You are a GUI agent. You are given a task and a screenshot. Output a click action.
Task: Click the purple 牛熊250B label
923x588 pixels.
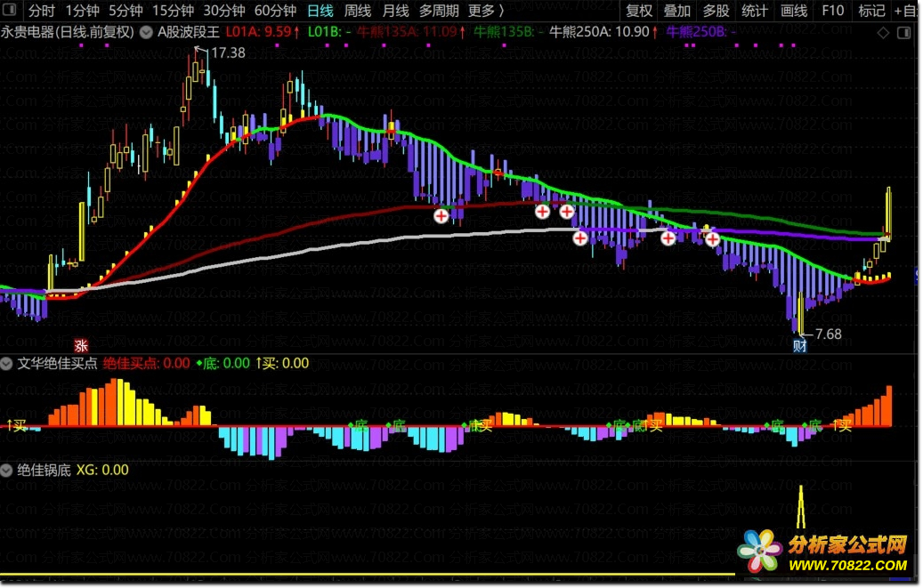tap(701, 32)
